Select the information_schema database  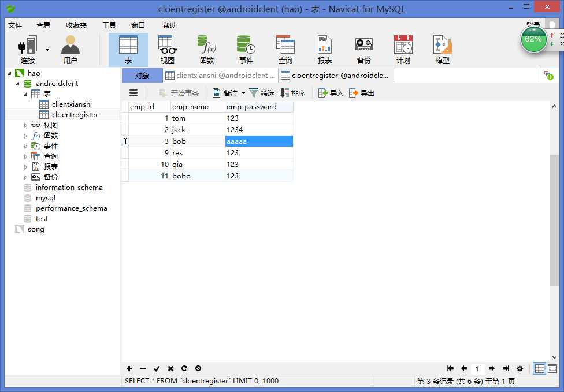69,188
